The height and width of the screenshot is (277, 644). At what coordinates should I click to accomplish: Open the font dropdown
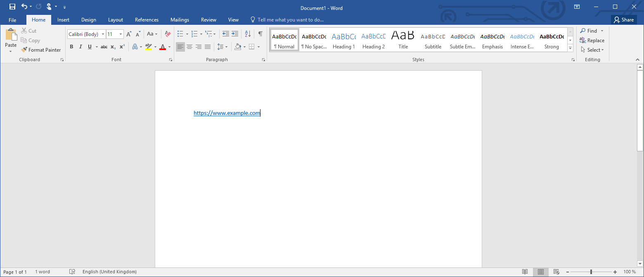pyautogui.click(x=103, y=34)
